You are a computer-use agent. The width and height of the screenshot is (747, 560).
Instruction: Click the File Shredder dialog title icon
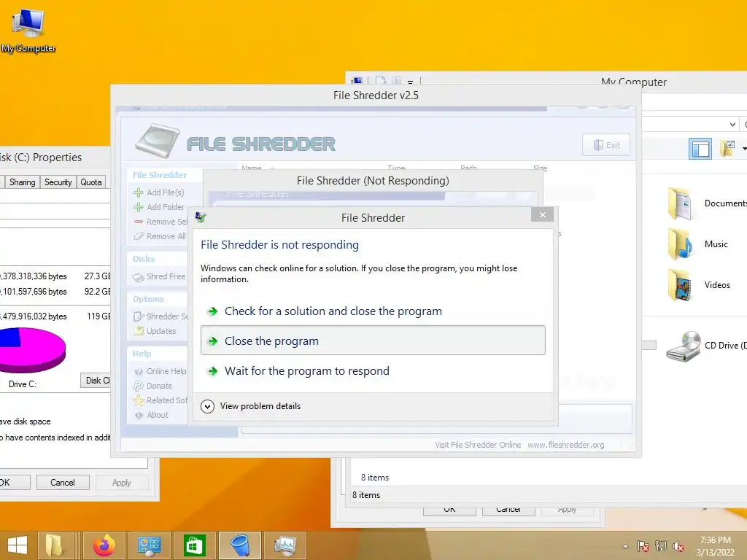coord(201,217)
